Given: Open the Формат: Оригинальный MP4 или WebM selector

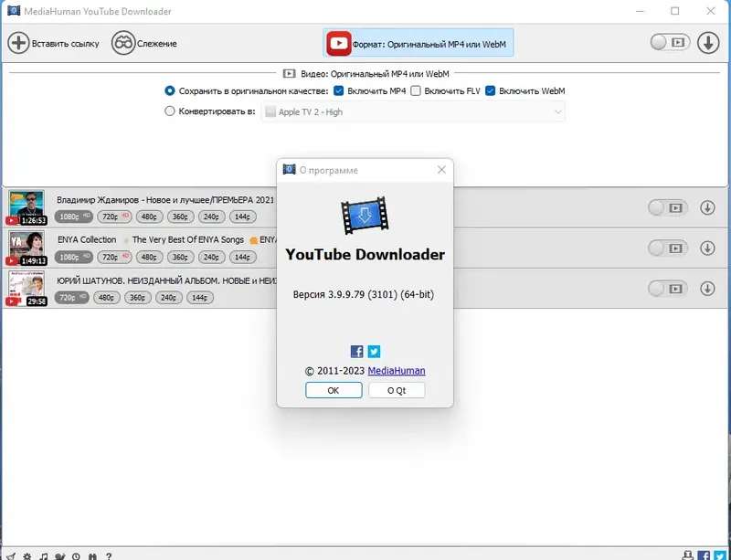Looking at the screenshot, I should [x=420, y=42].
